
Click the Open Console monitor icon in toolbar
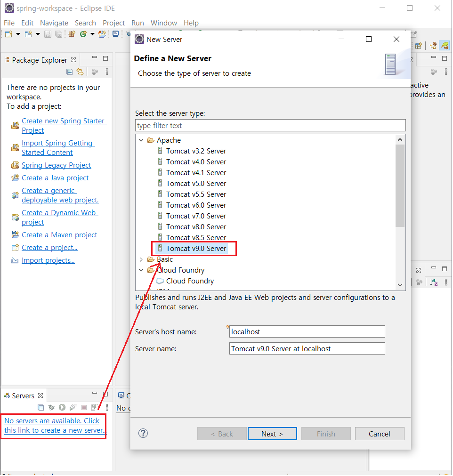point(116,34)
